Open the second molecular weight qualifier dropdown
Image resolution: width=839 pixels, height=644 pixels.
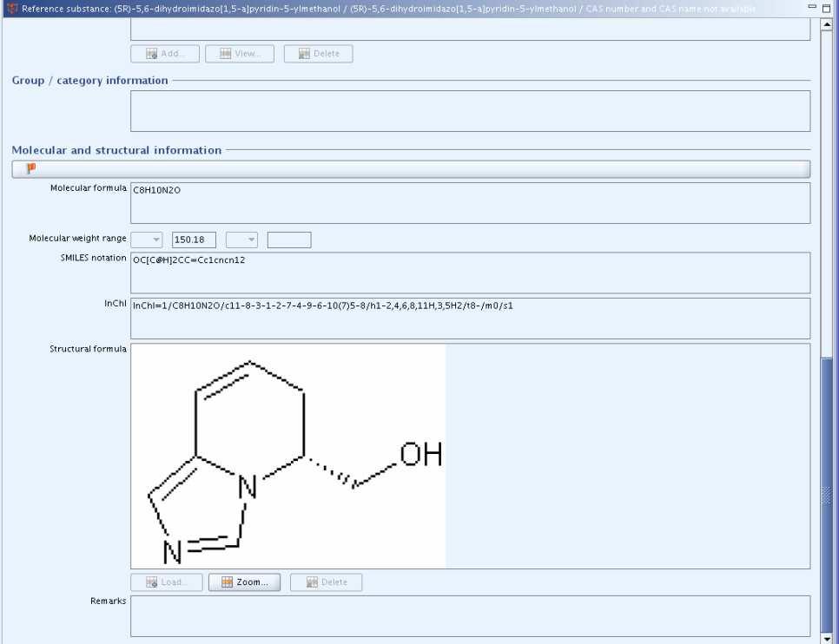tap(241, 240)
